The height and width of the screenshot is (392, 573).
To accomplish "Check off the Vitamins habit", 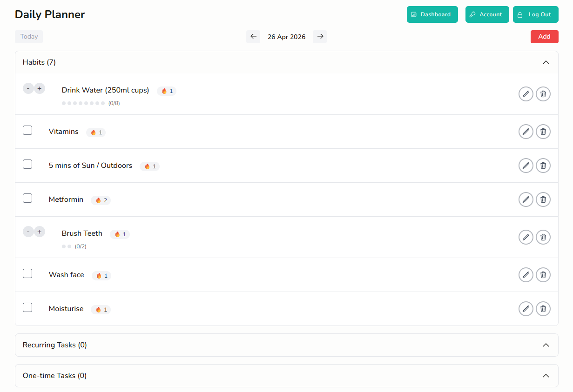I will click(x=27, y=130).
